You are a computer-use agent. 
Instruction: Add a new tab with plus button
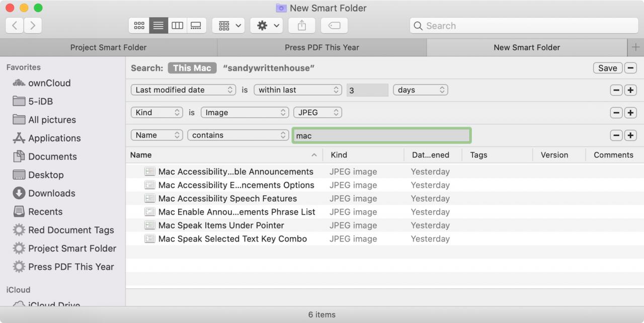636,47
